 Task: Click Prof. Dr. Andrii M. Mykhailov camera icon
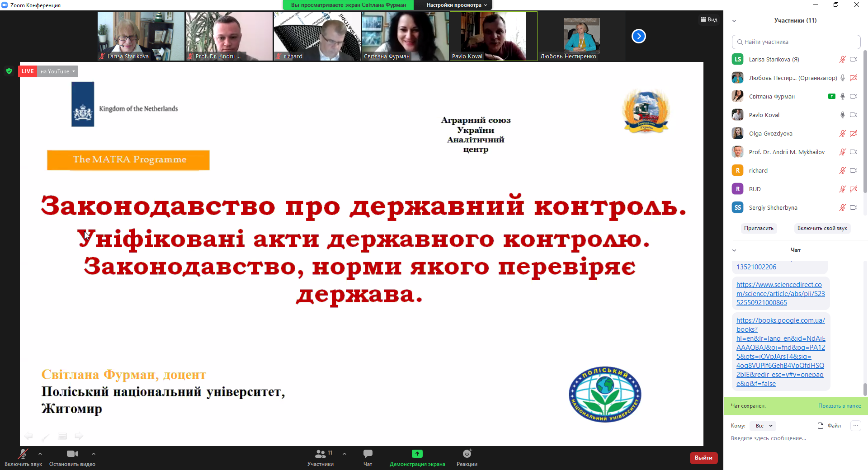pyautogui.click(x=854, y=152)
